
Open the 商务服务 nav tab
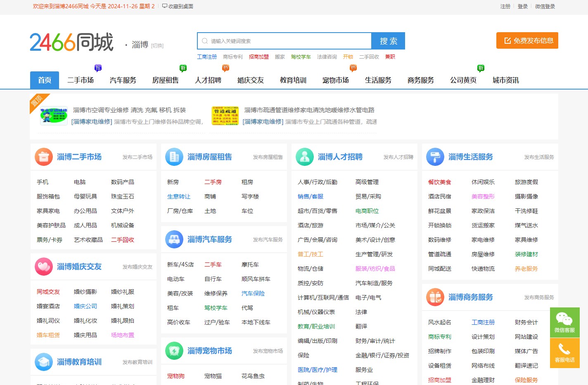(x=421, y=80)
